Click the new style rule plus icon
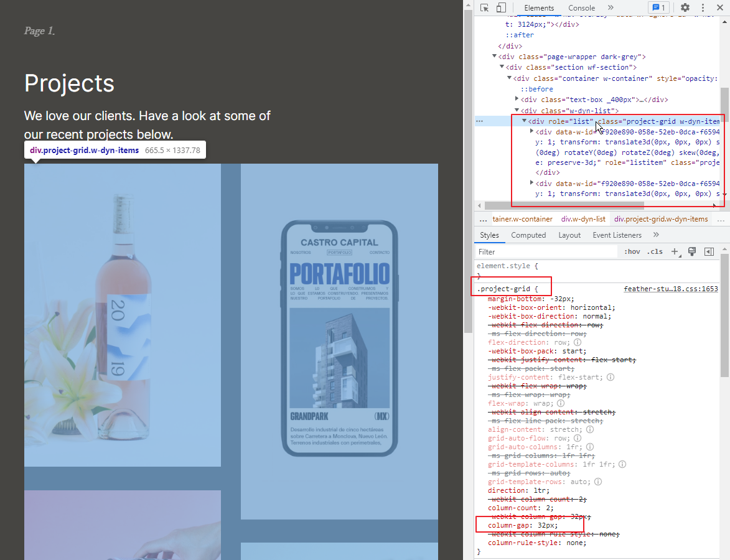The image size is (730, 560). tap(675, 251)
